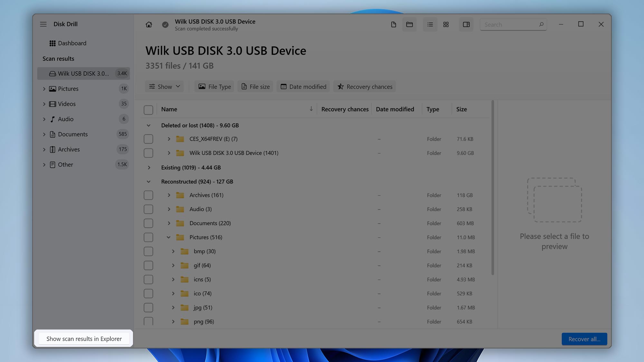Expand the bmp (30) subfolder
The image size is (644, 362).
click(173, 252)
